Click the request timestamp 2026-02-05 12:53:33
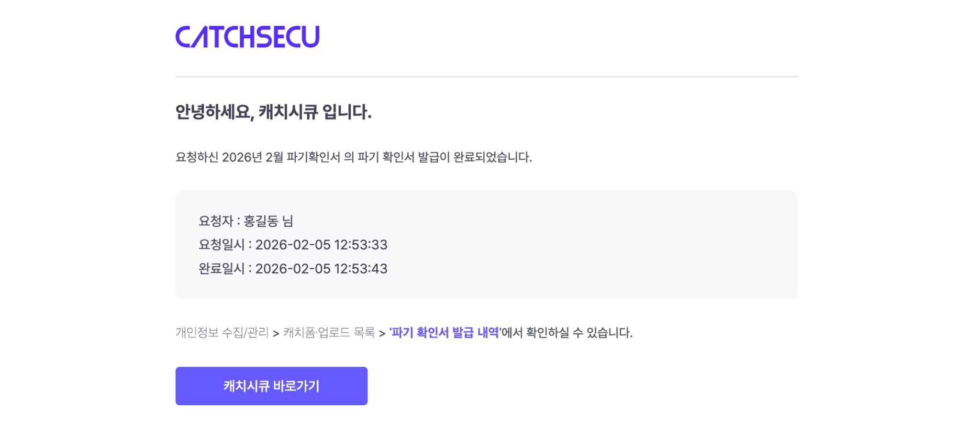The height and width of the screenshot is (423, 980). (x=321, y=245)
